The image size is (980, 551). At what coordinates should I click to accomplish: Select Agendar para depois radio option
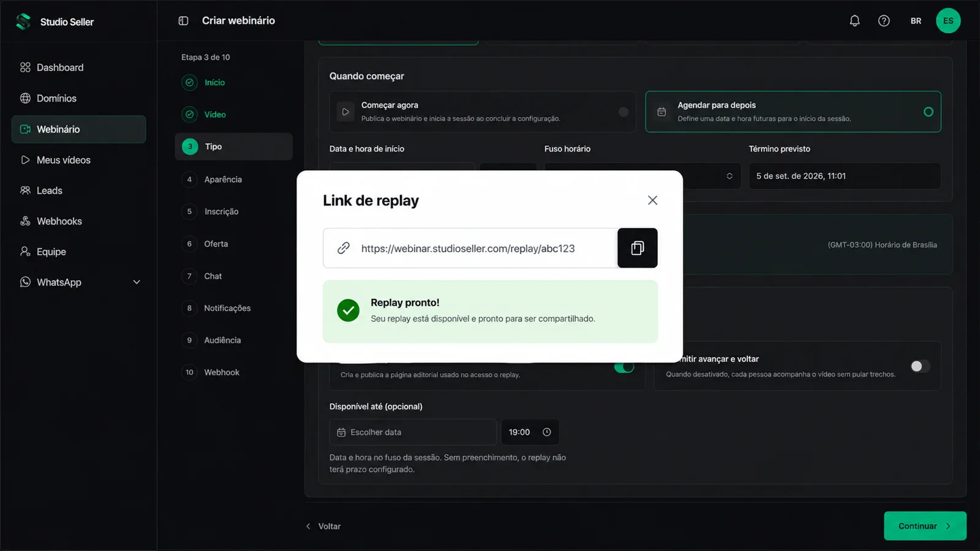click(793, 111)
